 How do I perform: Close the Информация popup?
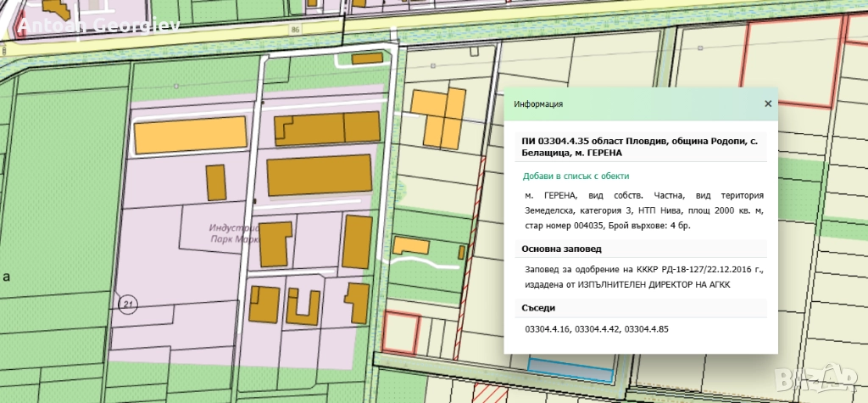click(768, 104)
